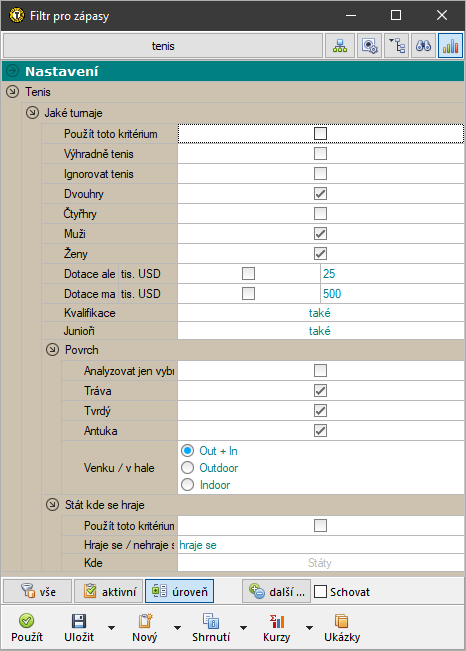Click the Uložit floppy disk icon
This screenshot has width=466, height=651.
pyautogui.click(x=79, y=621)
